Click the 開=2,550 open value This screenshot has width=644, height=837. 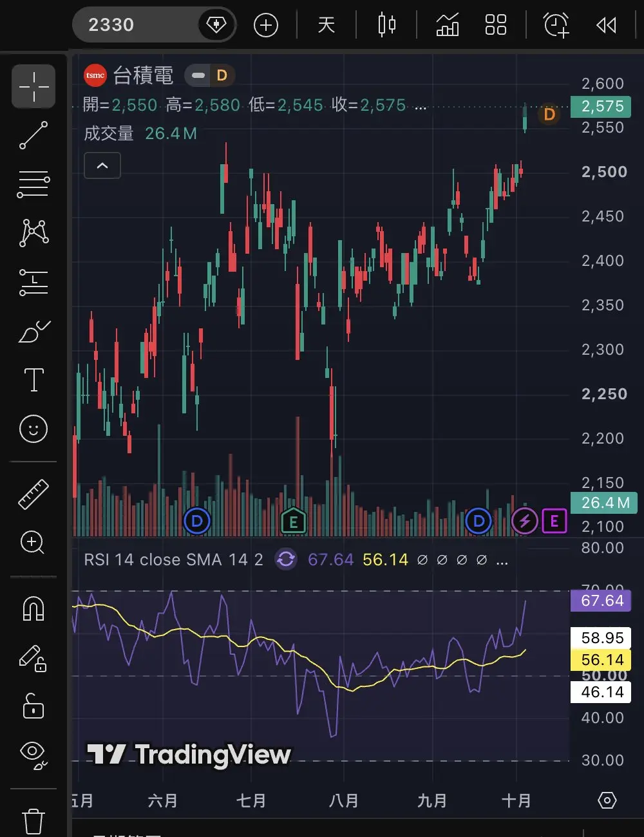pyautogui.click(x=120, y=105)
